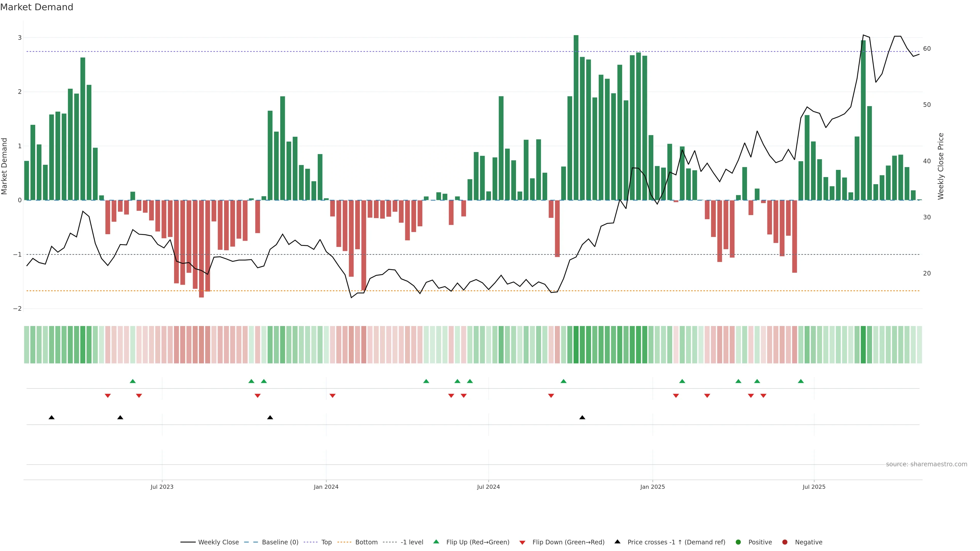The height and width of the screenshot is (551, 980).
Task: Click the black triangle Price crosses legend icon
Action: pyautogui.click(x=617, y=542)
